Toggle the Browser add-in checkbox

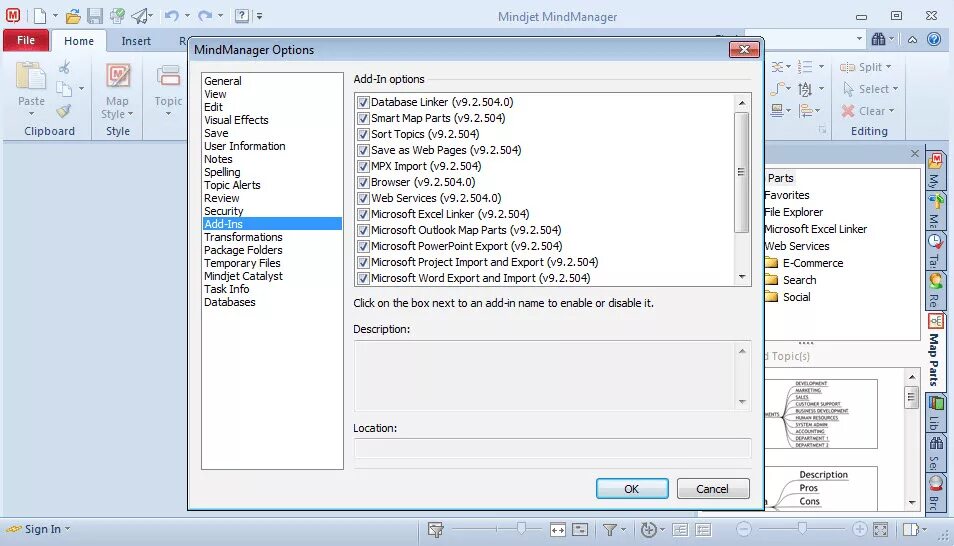pyautogui.click(x=363, y=182)
